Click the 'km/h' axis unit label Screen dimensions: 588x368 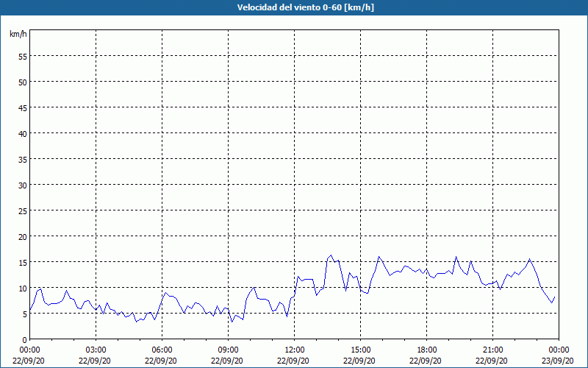pyautogui.click(x=18, y=34)
